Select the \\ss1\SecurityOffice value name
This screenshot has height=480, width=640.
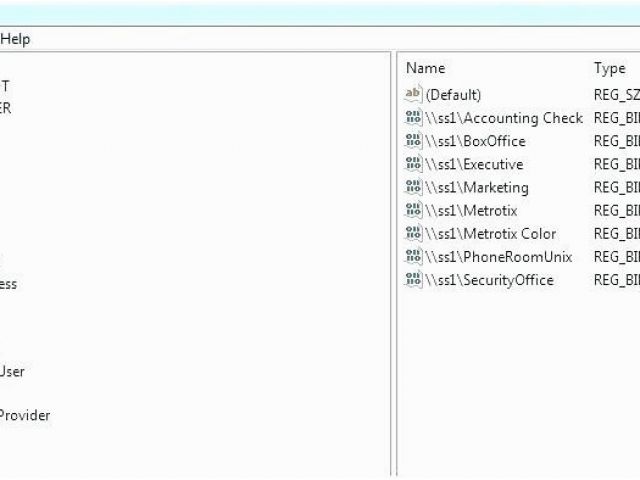[x=489, y=280]
